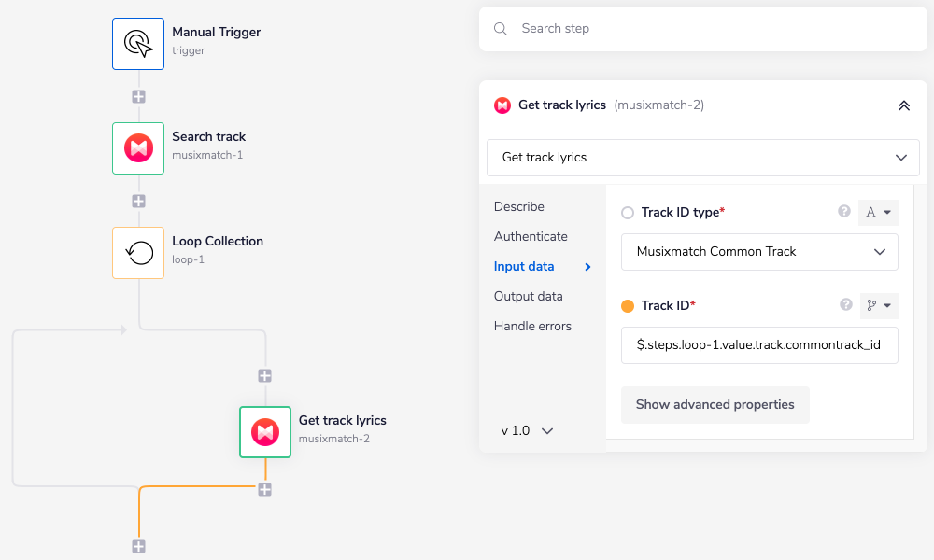Select the Search track Musixmatch icon
This screenshot has height=560, width=934.
tap(138, 147)
